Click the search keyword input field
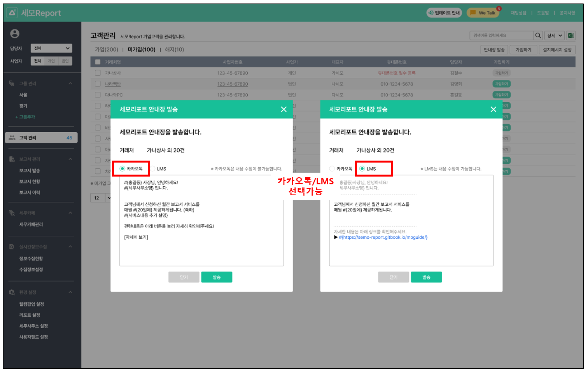The width and height of the screenshot is (588, 371). coord(501,35)
